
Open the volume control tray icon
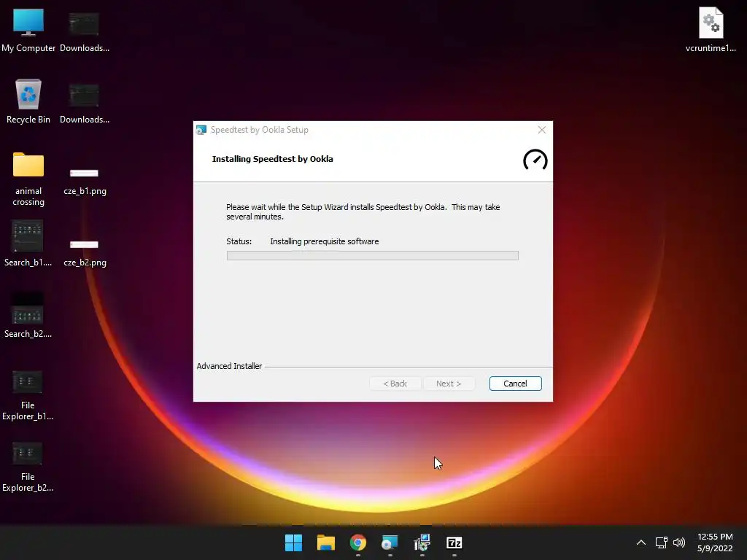pos(679,542)
